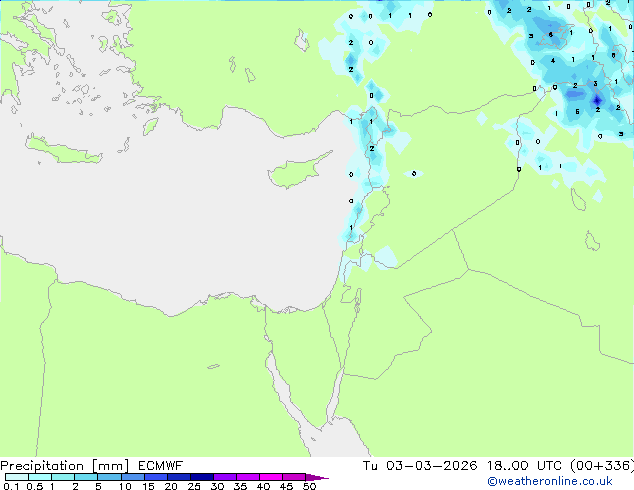The height and width of the screenshot is (490, 634).
Task: Click the '40' legend value
Action: [x=263, y=486]
